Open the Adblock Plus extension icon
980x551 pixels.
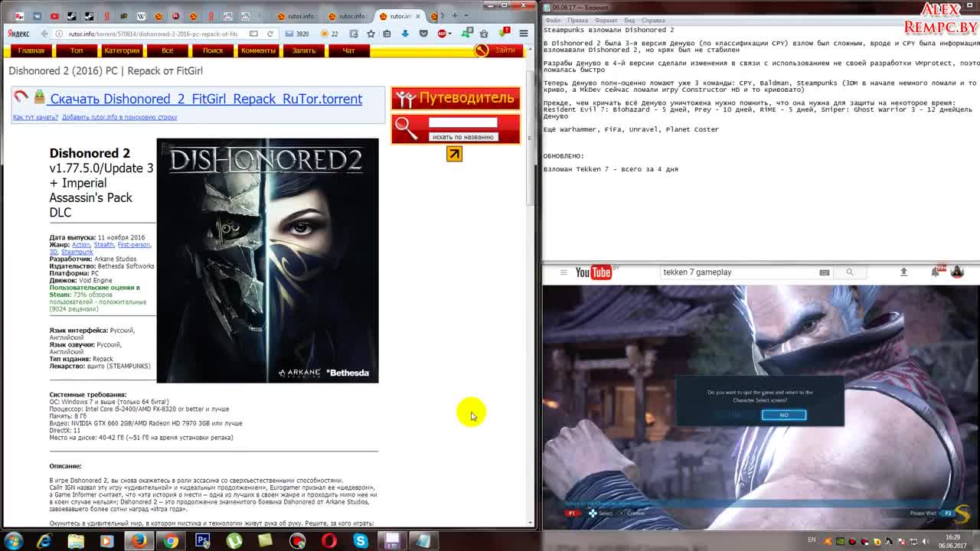click(x=443, y=34)
